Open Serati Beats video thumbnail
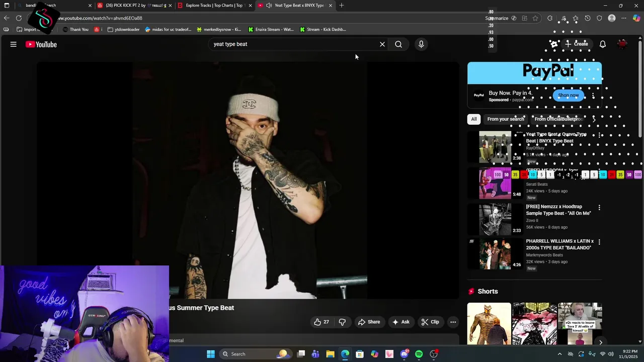This screenshot has height=362, width=644. pos(495,183)
